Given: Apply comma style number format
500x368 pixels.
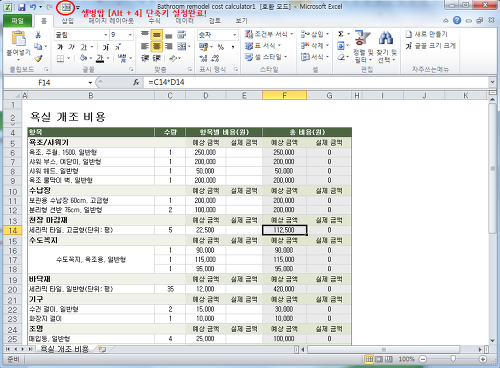Looking at the screenshot, I should (233, 47).
